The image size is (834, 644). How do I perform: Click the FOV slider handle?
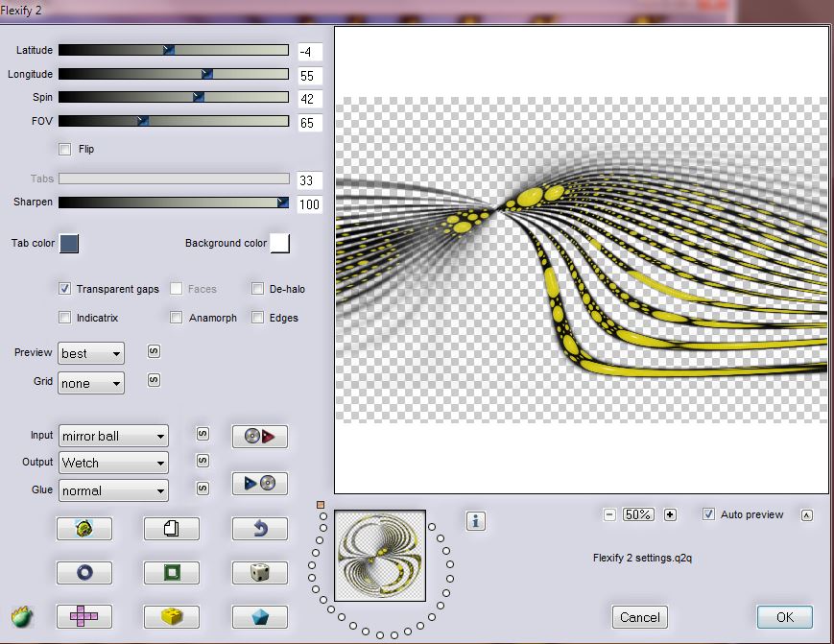tap(143, 121)
